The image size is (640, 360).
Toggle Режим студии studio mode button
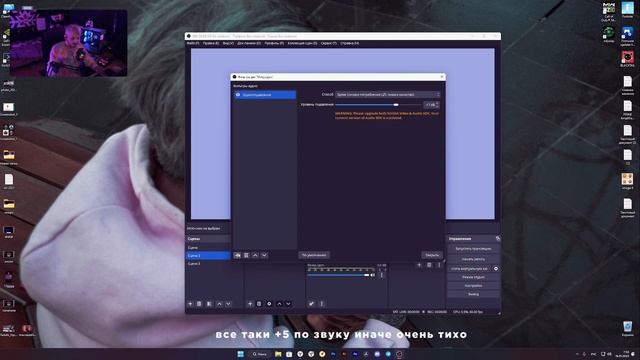pos(473,277)
